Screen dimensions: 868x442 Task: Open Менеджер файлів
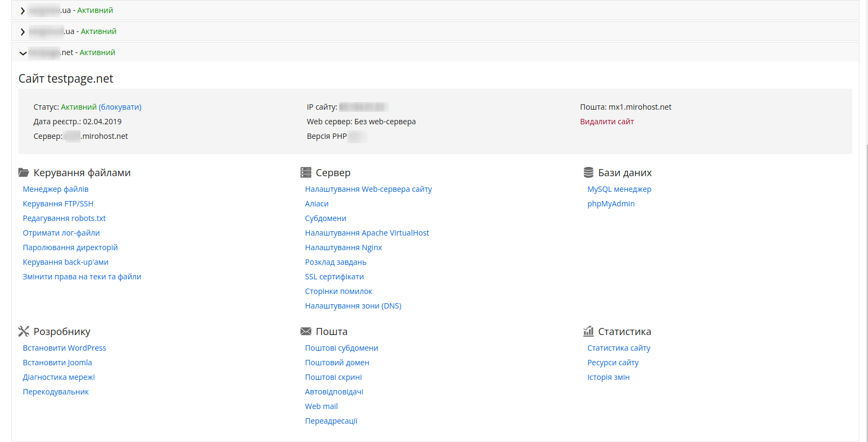point(56,189)
